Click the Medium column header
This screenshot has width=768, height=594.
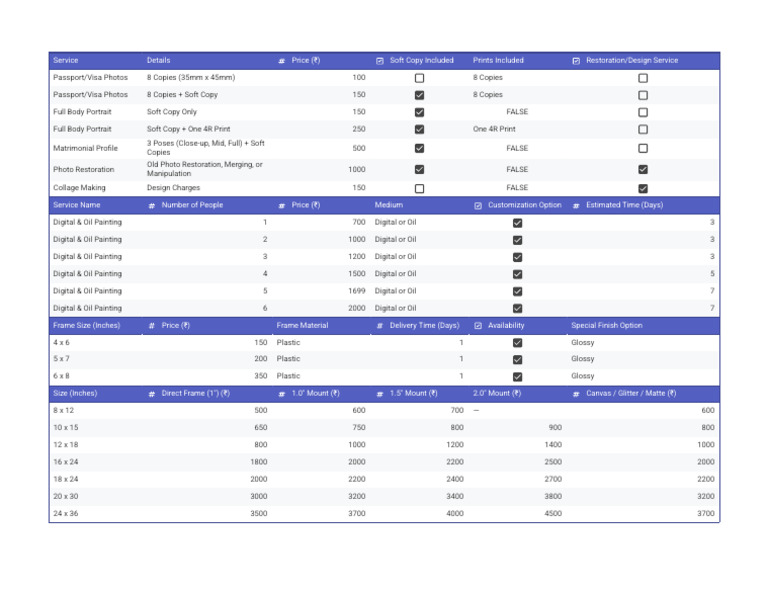click(388, 205)
